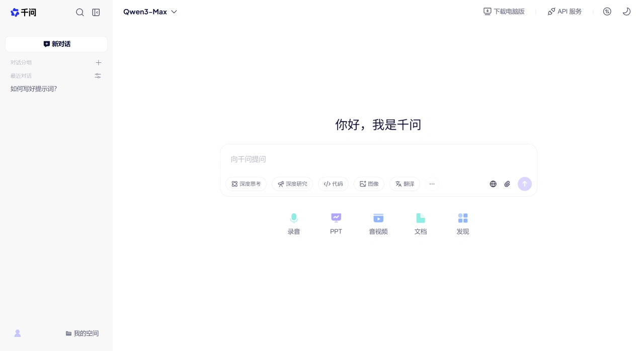Open the 文档 (documents) tool
The image size is (644, 351).
(x=420, y=223)
